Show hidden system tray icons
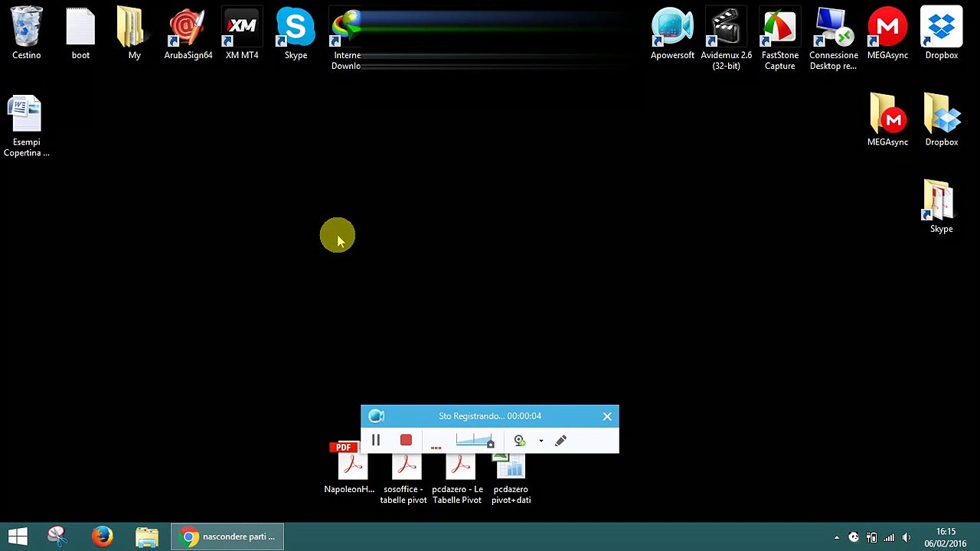The image size is (980, 551). (x=836, y=537)
